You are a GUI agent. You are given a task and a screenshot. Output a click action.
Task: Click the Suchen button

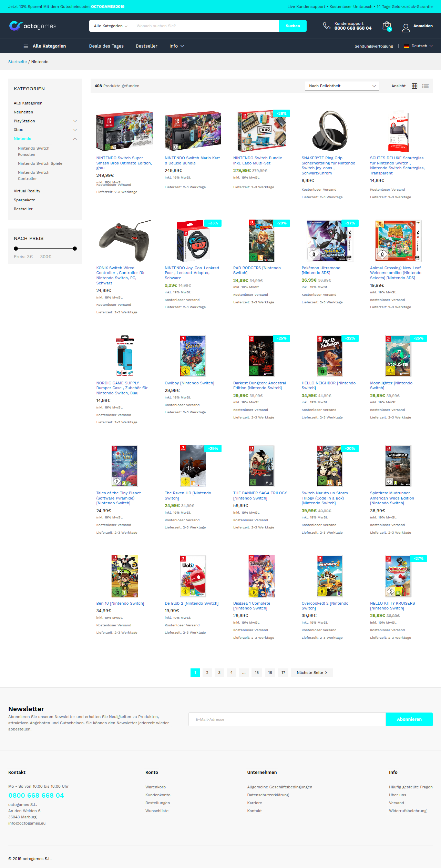[293, 26]
